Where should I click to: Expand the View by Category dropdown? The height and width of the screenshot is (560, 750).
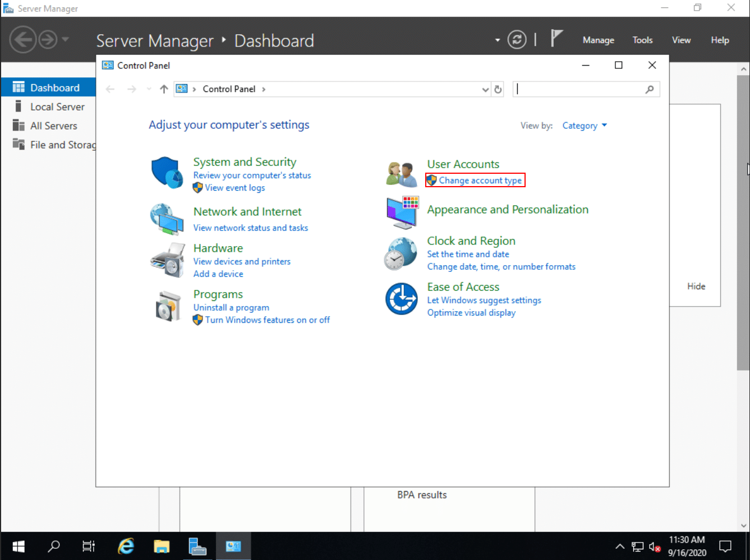pyautogui.click(x=585, y=126)
